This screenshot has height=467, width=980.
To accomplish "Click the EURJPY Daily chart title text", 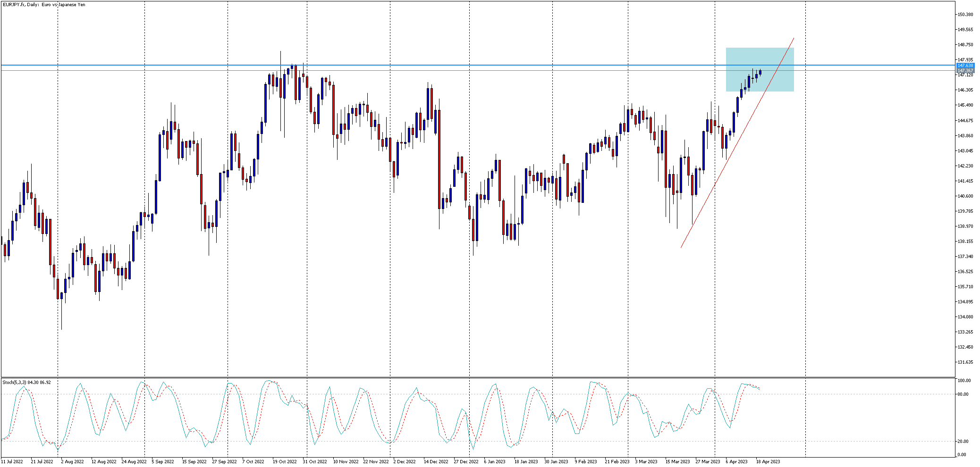I will [x=44, y=5].
